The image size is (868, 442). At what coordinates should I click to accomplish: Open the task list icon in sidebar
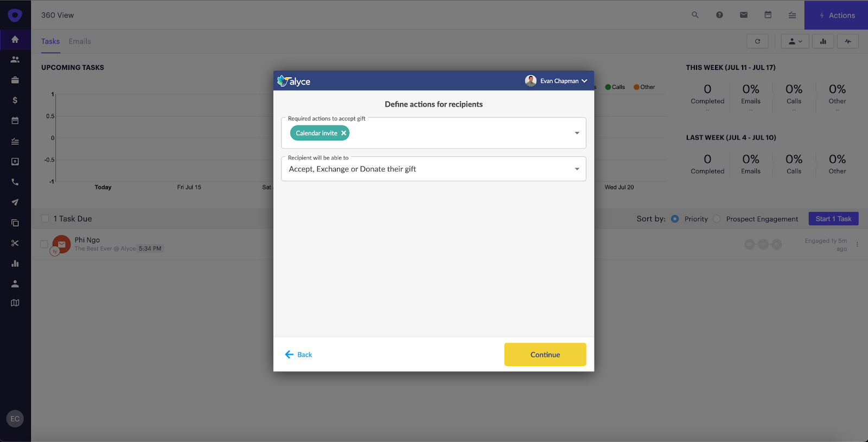click(15, 142)
